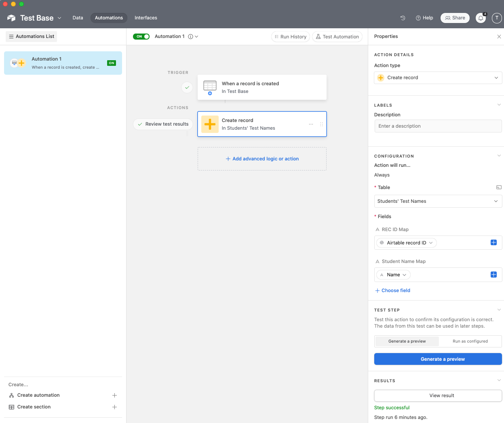
Task: Click the blue plus in Student Name Map field
Action: (493, 274)
